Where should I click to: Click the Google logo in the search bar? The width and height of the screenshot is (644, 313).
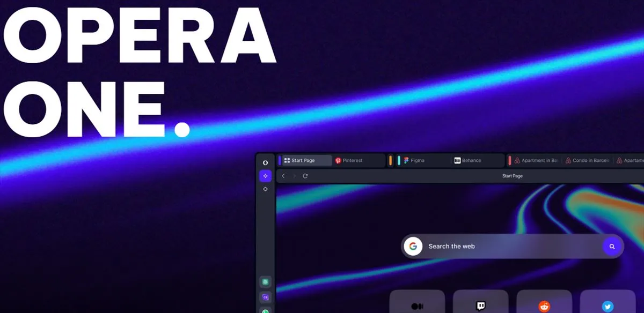coord(413,247)
